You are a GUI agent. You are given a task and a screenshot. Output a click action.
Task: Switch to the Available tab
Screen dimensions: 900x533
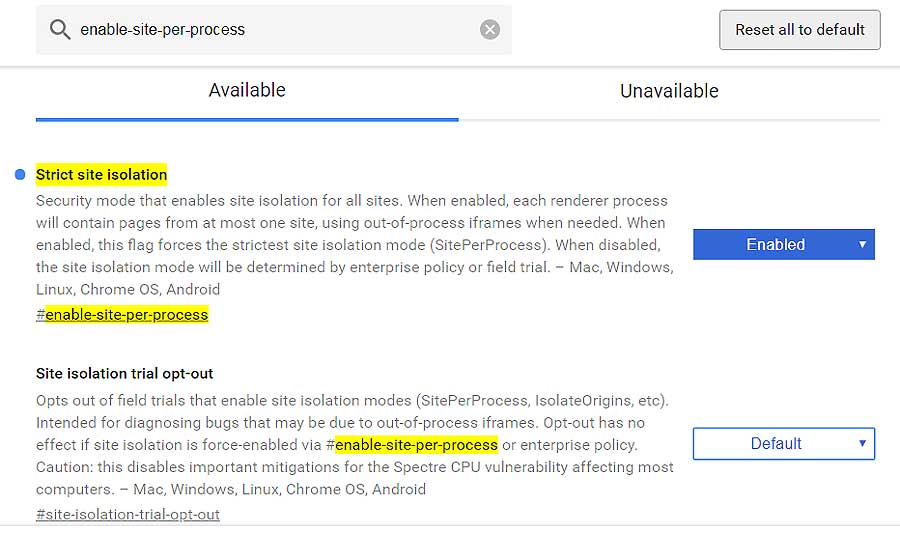point(247,91)
